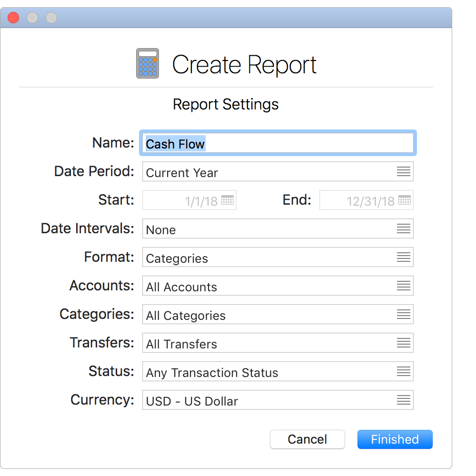Screen dimensions: 476x476
Task: Click the calculator icon beside Create Report title
Action: [x=148, y=63]
